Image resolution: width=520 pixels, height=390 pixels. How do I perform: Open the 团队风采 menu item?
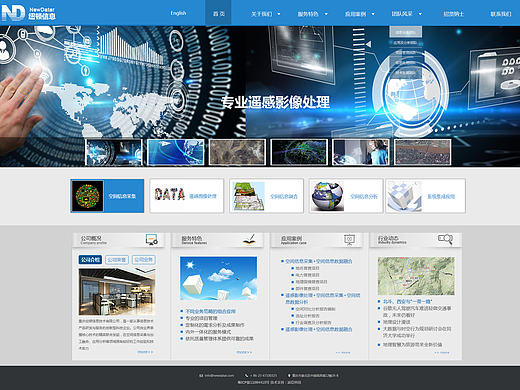(402, 14)
